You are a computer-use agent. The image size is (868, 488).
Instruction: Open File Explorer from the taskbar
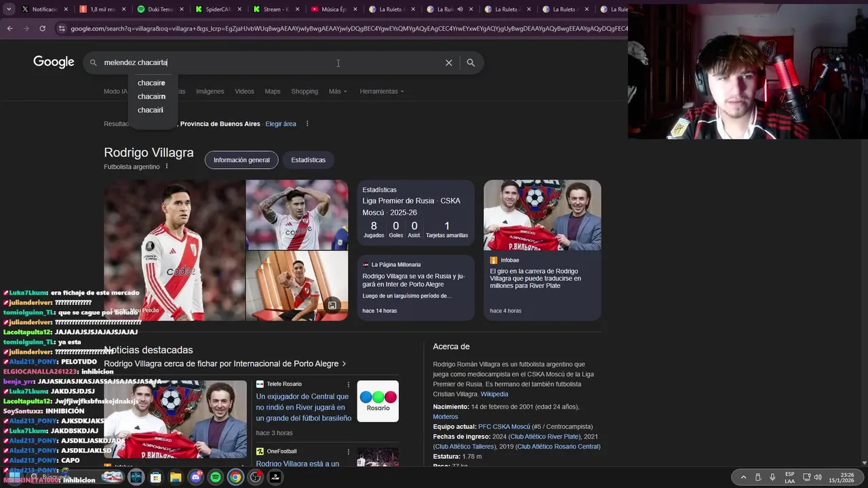pos(176,477)
